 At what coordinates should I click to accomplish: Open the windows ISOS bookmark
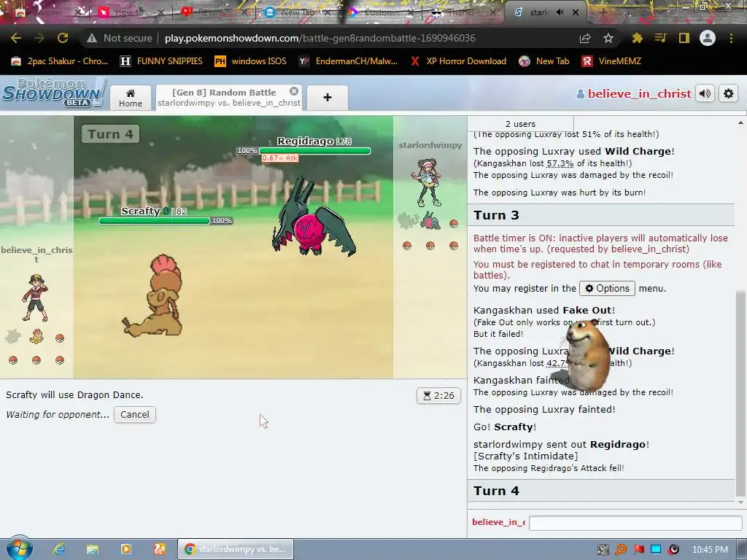pos(251,61)
